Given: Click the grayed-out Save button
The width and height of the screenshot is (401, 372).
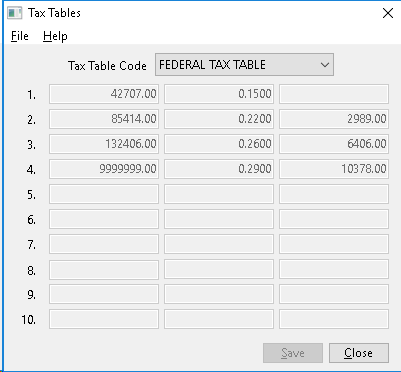Looking at the screenshot, I should 293,353.
